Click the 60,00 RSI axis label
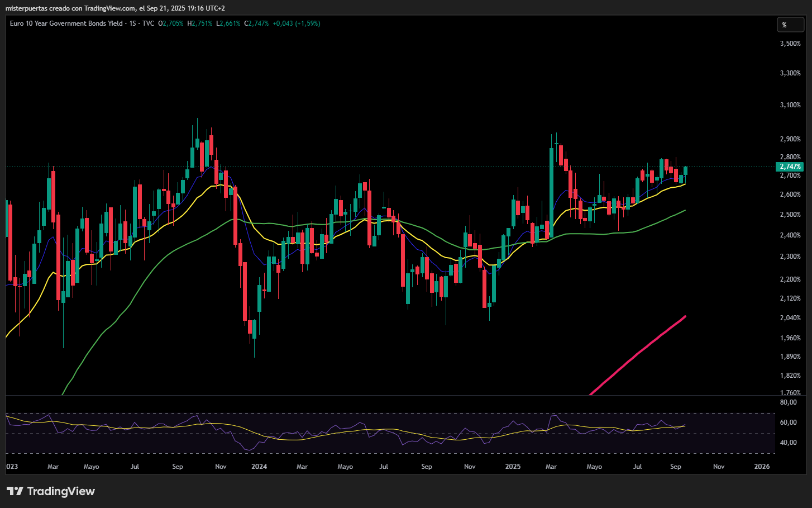 click(x=789, y=422)
